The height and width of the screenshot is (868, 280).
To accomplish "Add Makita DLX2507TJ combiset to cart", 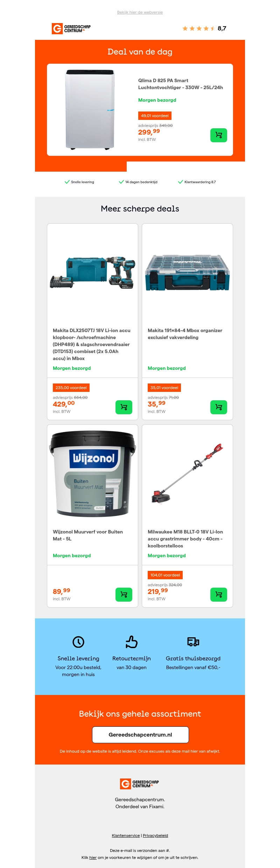I will 124,407.
